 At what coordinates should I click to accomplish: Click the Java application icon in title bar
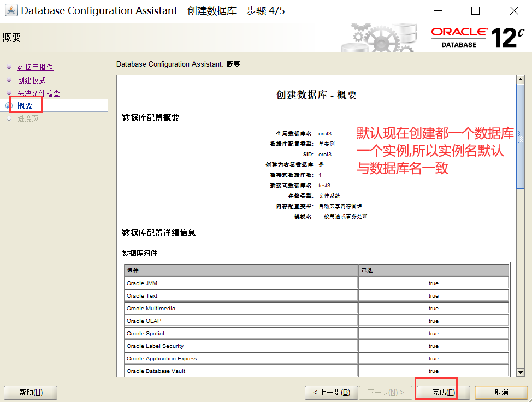[11, 10]
